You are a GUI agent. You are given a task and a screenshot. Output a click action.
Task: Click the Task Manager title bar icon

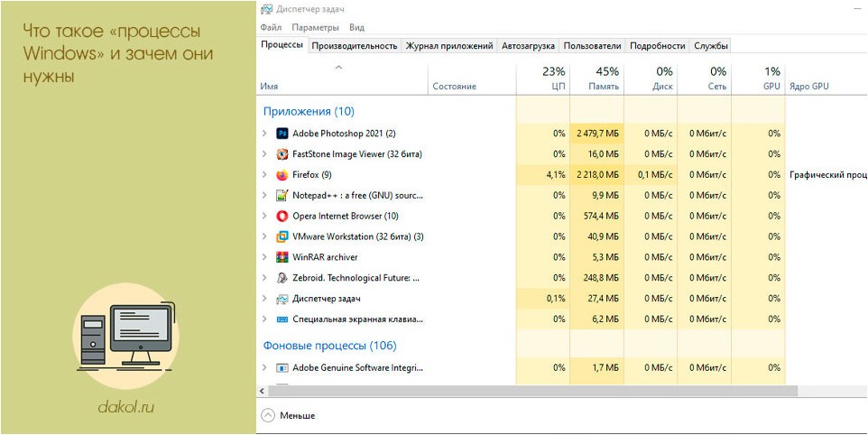(x=266, y=9)
